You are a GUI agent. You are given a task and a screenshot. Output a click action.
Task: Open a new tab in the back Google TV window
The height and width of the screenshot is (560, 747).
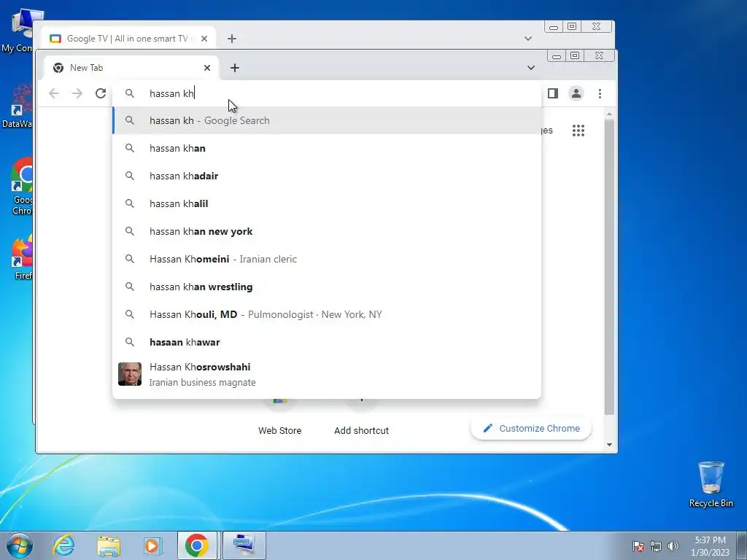pyautogui.click(x=232, y=39)
